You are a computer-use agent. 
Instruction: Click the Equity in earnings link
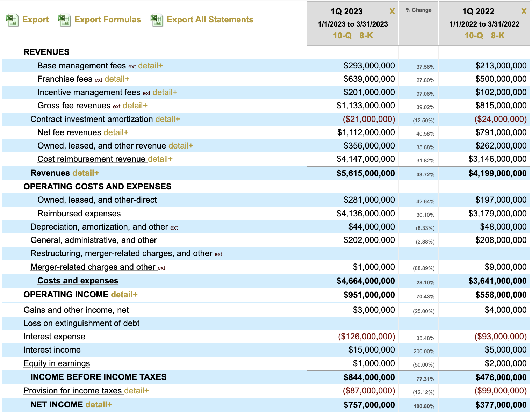click(57, 363)
